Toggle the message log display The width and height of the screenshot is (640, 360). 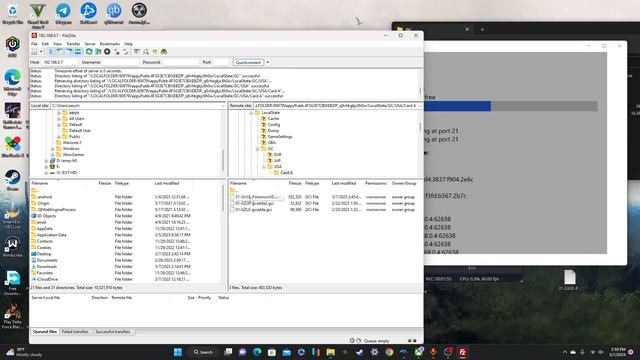coord(51,52)
